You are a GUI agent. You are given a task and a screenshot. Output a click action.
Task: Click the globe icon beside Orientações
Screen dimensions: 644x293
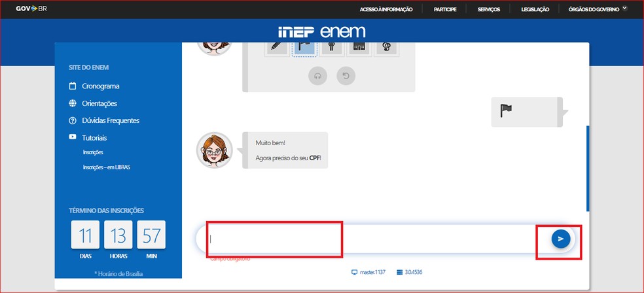(x=73, y=103)
